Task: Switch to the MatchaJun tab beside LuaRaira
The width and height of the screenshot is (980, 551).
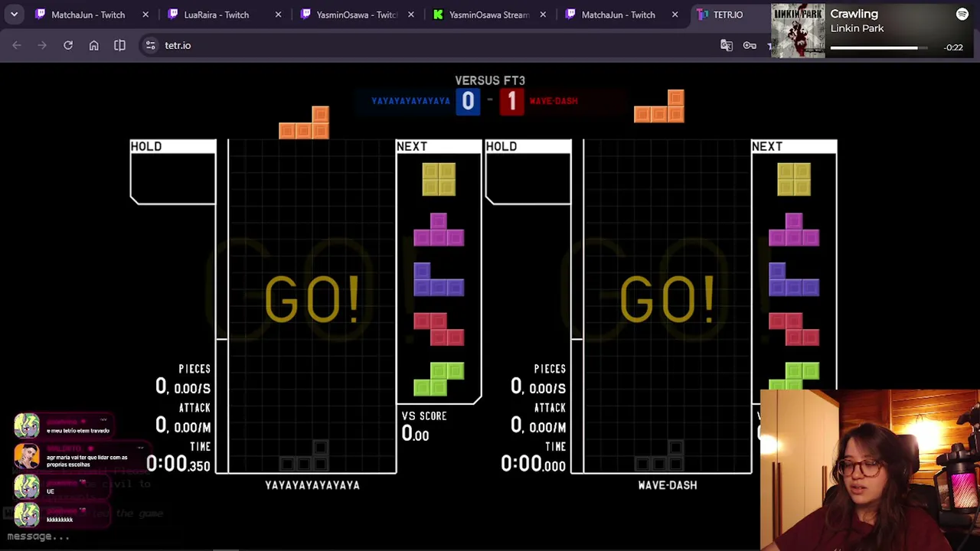Action: 88,15
